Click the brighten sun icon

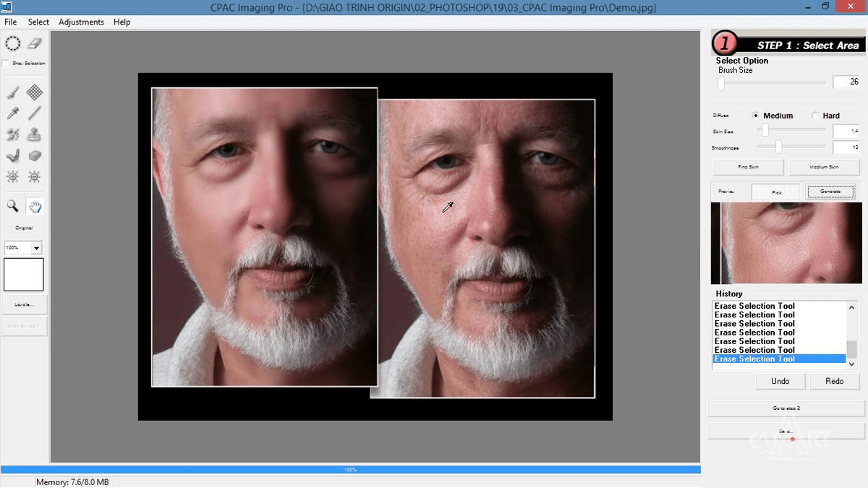point(12,176)
